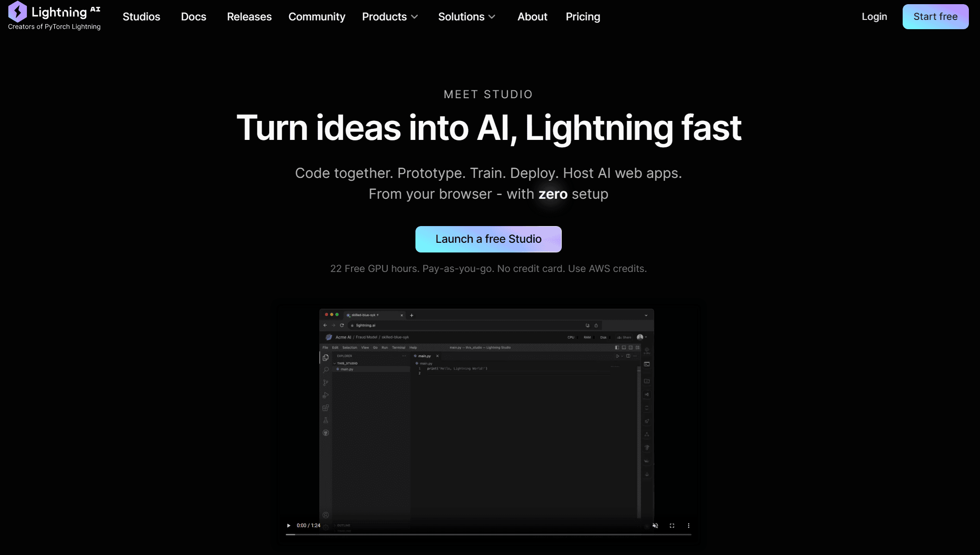Screen dimensions: 980x555
Task: Seek along the video progress bar
Action: pyautogui.click(x=489, y=535)
